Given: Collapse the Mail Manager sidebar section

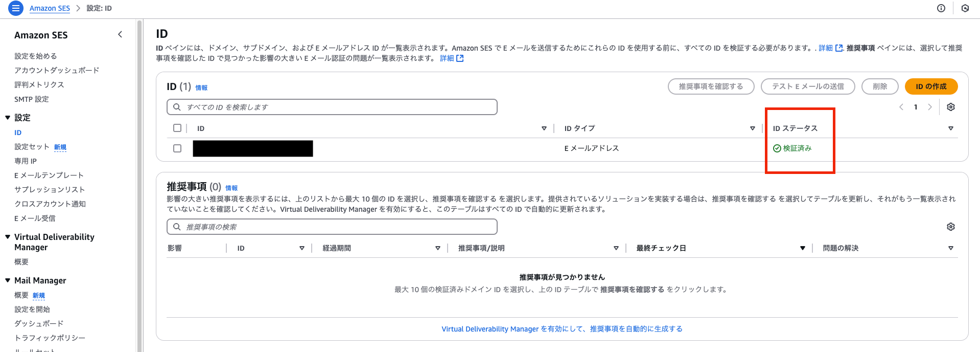Looking at the screenshot, I should pos(8,280).
